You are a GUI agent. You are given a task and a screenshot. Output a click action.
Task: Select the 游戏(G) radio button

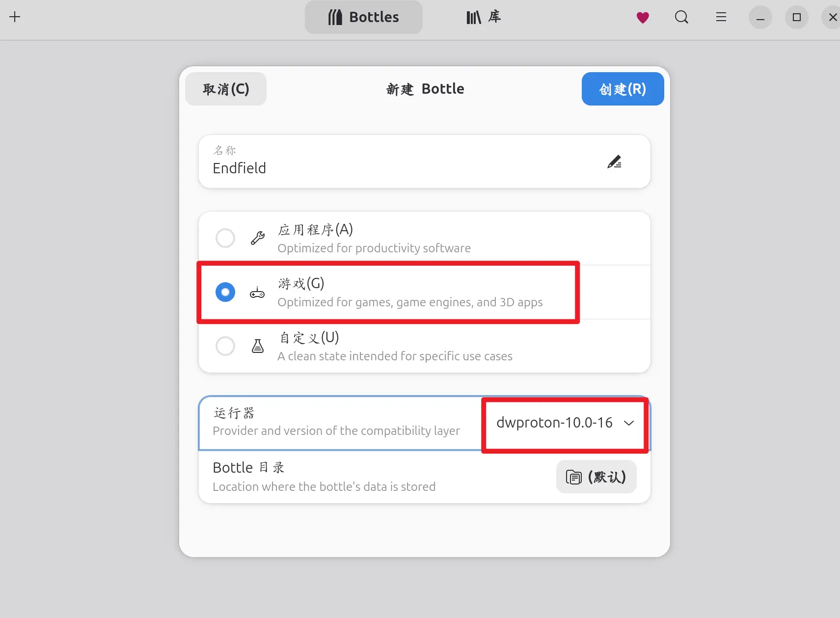click(x=225, y=292)
